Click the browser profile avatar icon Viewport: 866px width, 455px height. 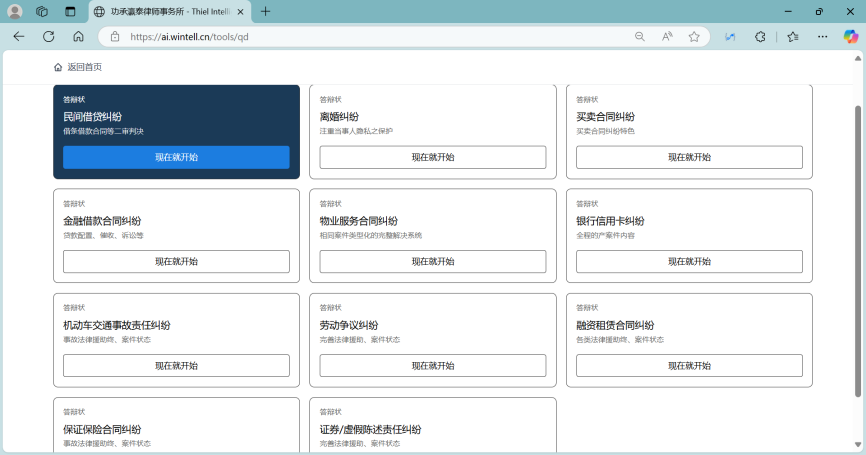[15, 11]
